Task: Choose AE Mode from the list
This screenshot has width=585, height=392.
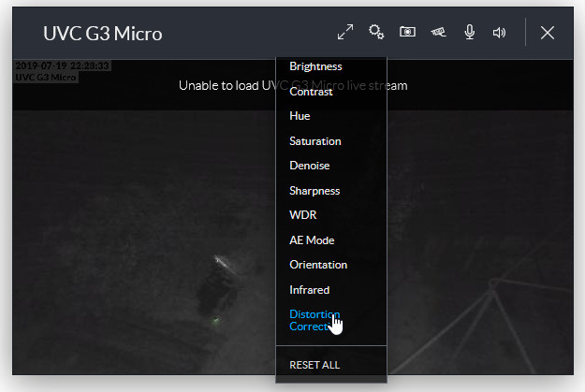Action: 312,240
